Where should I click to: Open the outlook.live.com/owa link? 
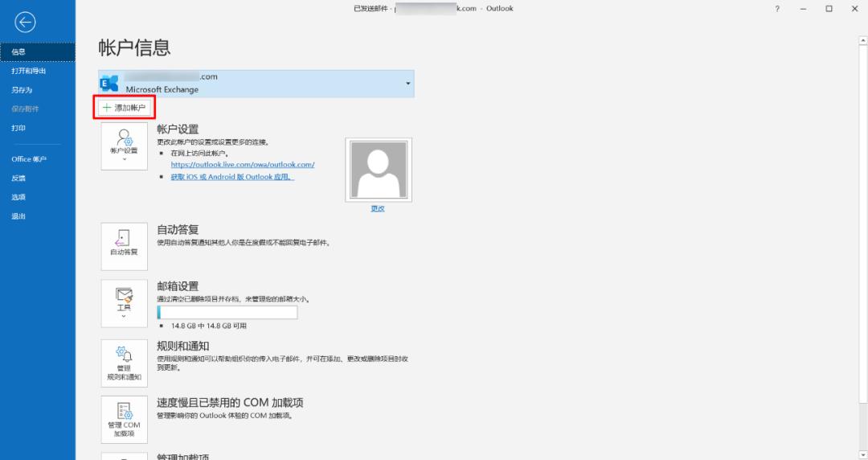point(243,165)
